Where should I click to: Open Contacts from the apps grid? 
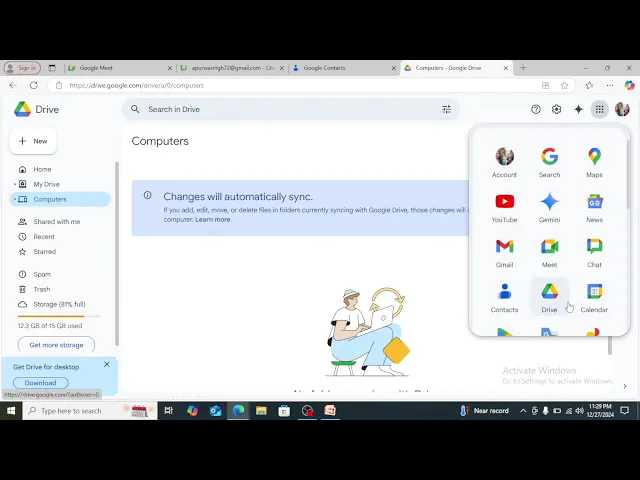click(x=504, y=298)
